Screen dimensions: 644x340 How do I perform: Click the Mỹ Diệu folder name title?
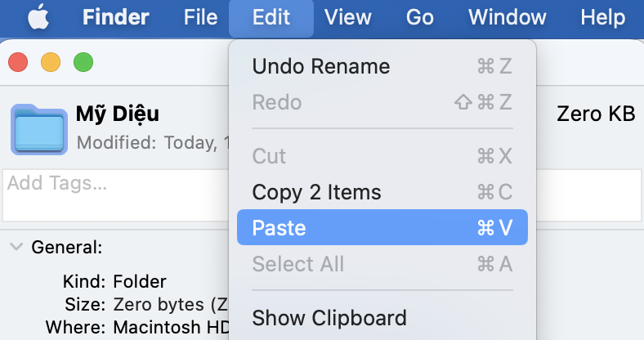tap(118, 114)
